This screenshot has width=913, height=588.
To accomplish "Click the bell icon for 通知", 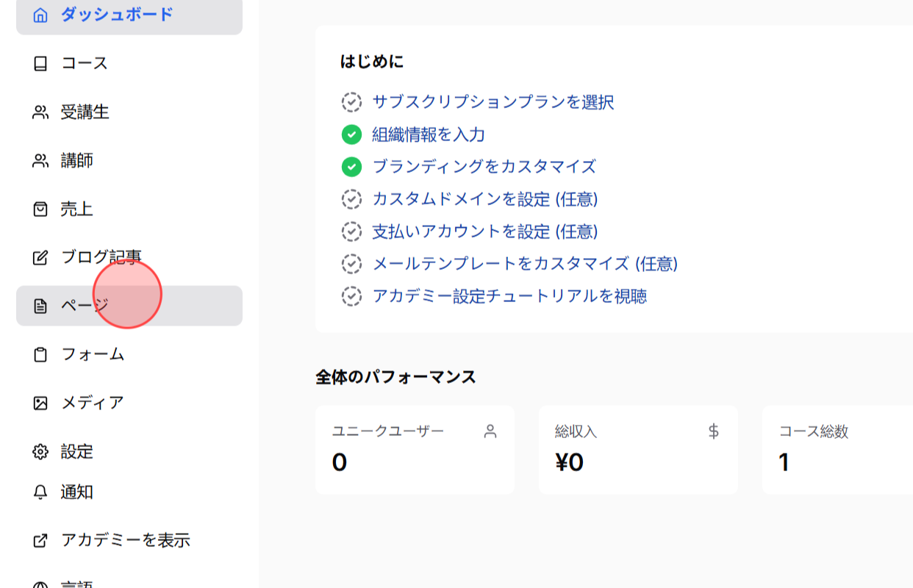I will click(40, 492).
